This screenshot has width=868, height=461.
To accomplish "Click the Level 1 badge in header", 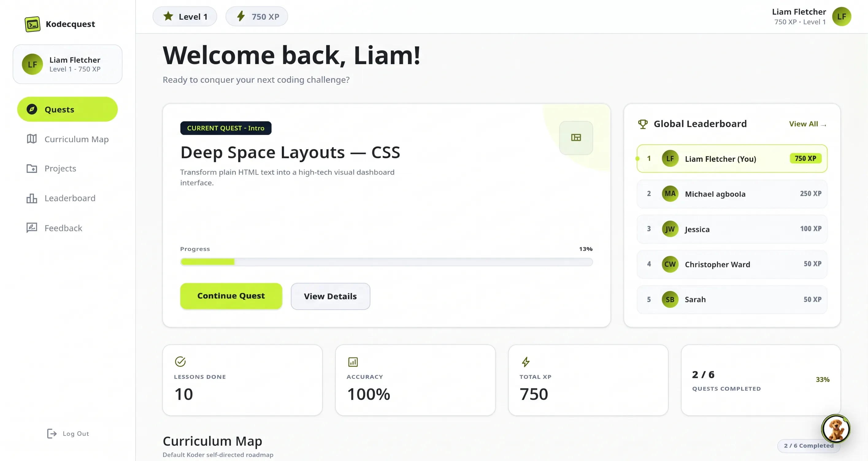I will (185, 16).
